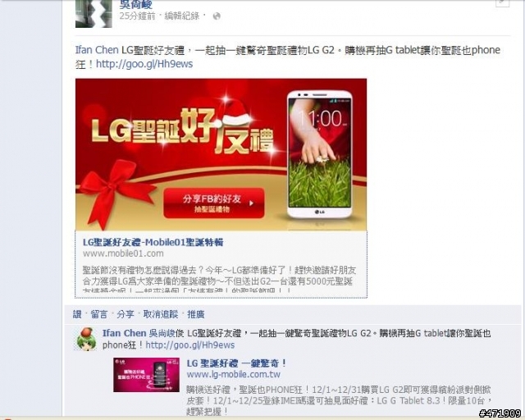Open the 25分鐘前 timestamp link
The image size is (525, 420).
tap(137, 16)
